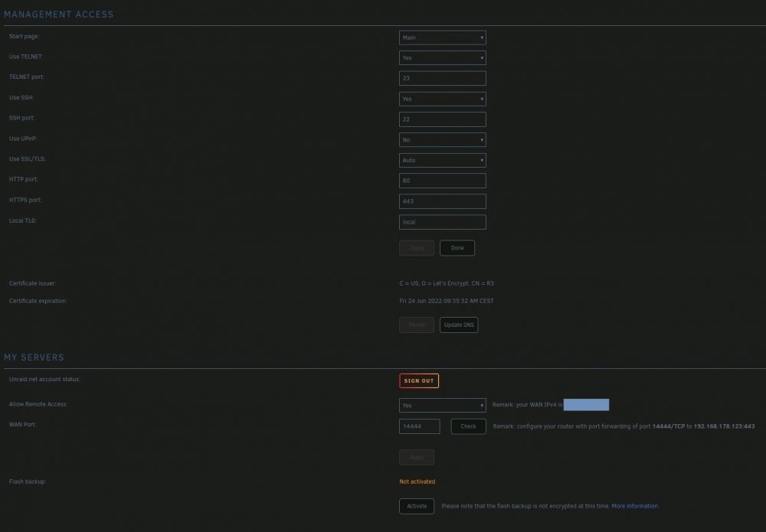The image size is (766, 532).
Task: Click the Local TLD input field
Action: pyautogui.click(x=443, y=222)
